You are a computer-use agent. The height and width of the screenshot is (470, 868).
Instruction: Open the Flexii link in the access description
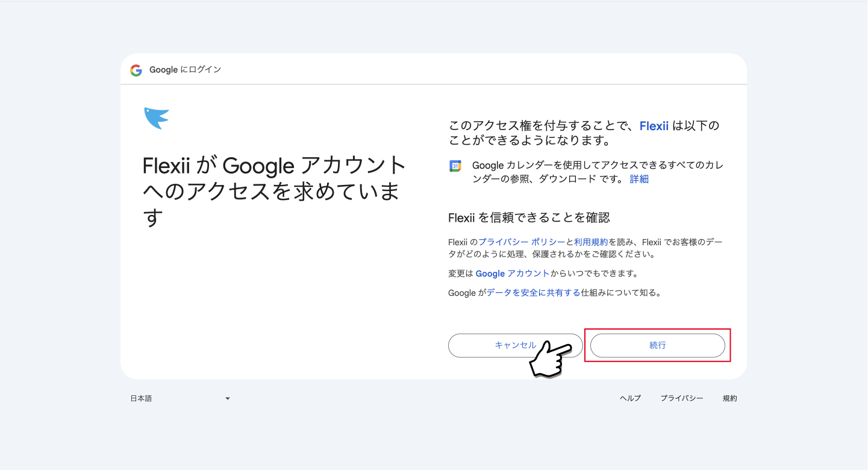654,126
